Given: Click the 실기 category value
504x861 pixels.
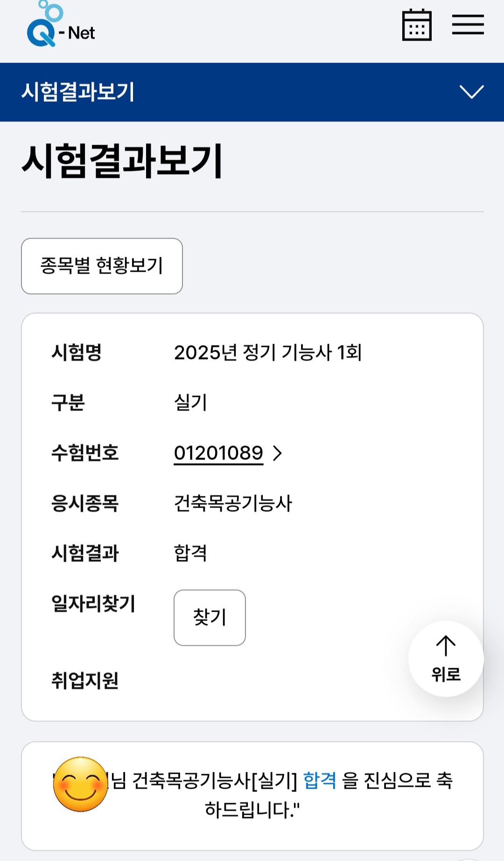Looking at the screenshot, I should [190, 402].
